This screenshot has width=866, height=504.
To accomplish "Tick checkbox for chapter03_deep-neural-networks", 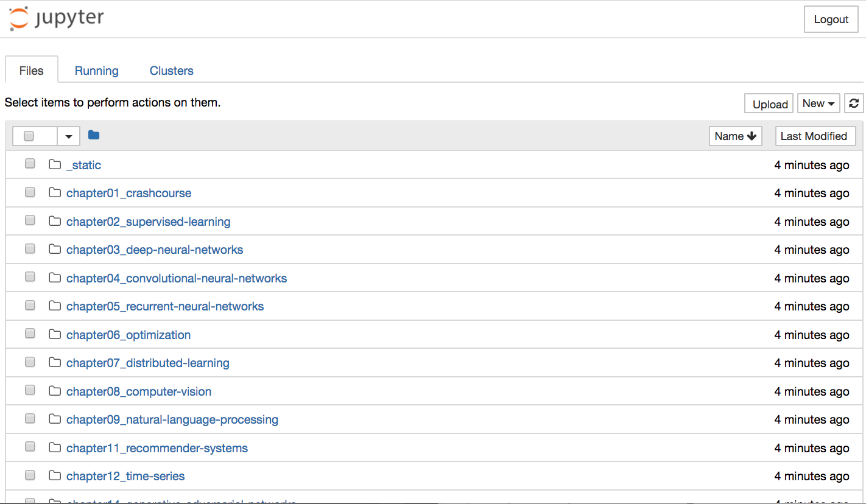I will pyautogui.click(x=30, y=249).
